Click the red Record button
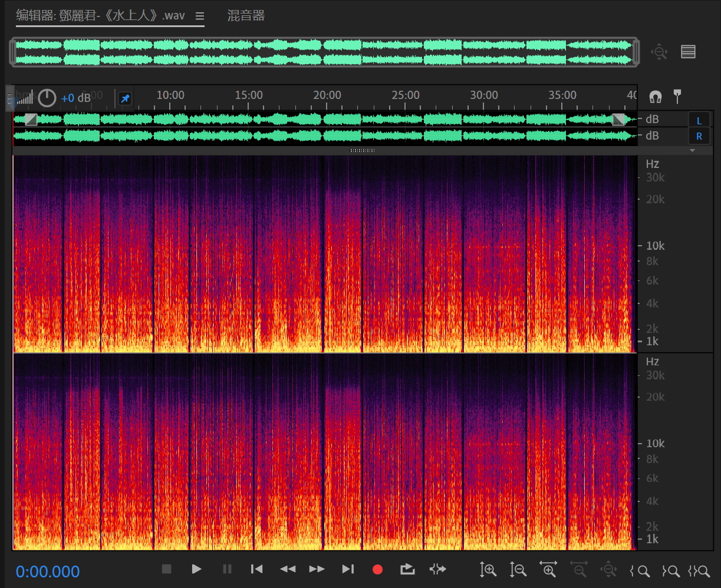 coord(378,569)
